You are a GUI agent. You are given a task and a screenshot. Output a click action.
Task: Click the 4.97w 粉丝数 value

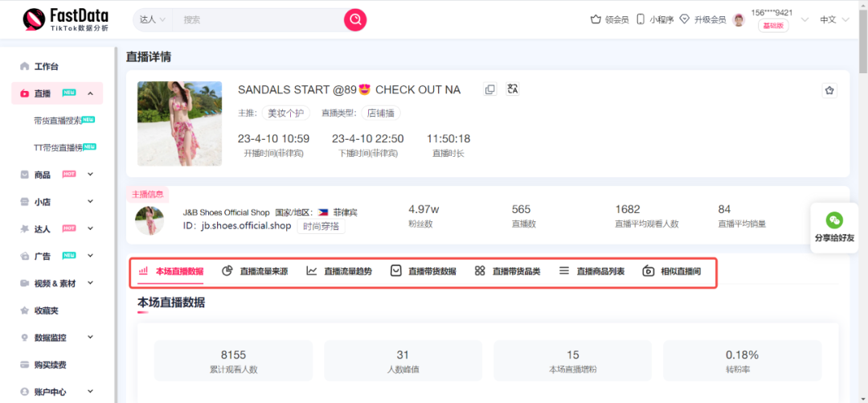[424, 209]
